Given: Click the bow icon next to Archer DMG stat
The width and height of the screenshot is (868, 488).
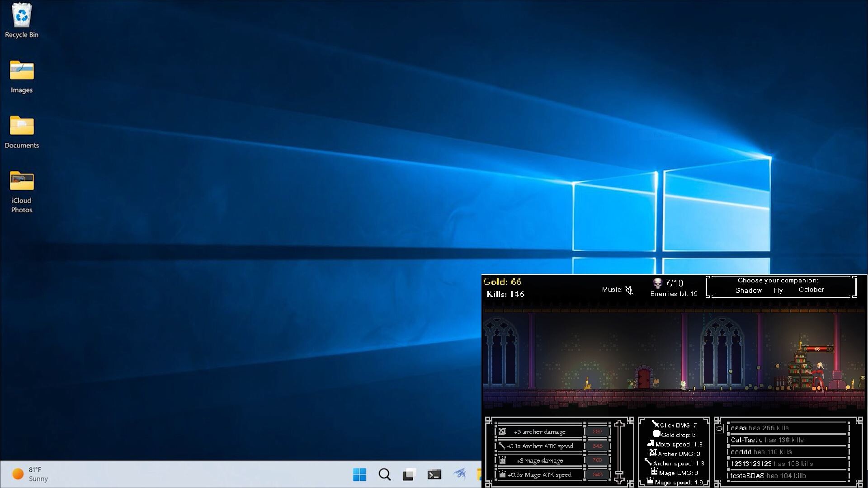Looking at the screenshot, I should click(653, 452).
